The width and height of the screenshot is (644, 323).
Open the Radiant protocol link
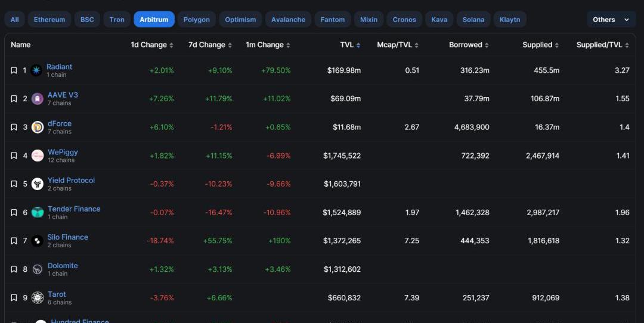(x=59, y=67)
